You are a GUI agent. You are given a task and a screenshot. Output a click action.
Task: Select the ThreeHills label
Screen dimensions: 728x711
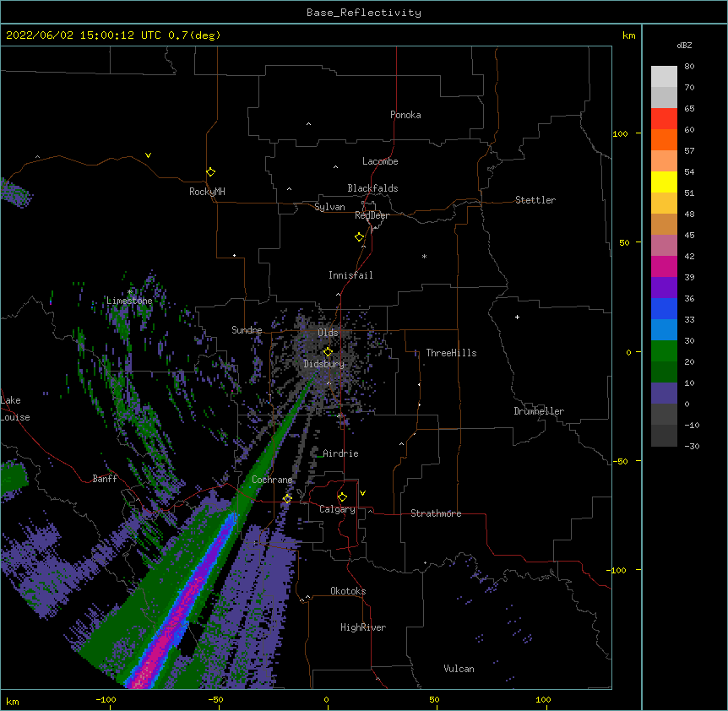point(451,353)
